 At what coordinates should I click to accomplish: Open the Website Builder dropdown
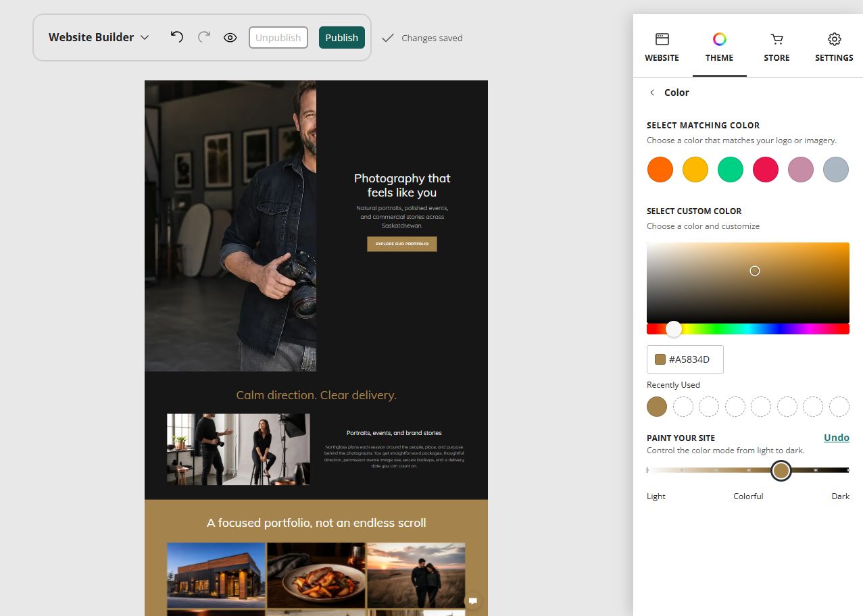[99, 37]
